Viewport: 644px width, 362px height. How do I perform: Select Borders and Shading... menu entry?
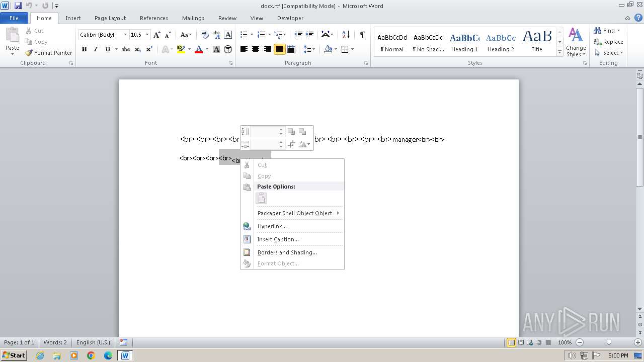pyautogui.click(x=292, y=252)
